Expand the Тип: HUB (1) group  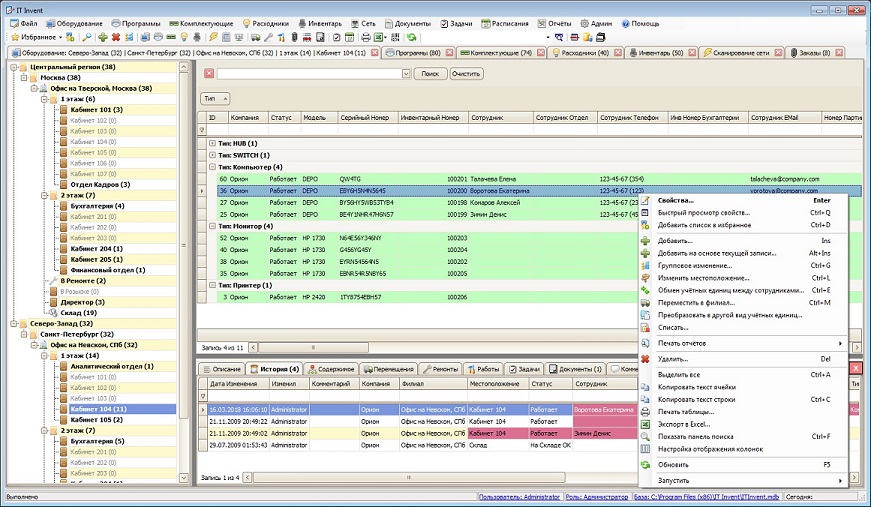212,143
